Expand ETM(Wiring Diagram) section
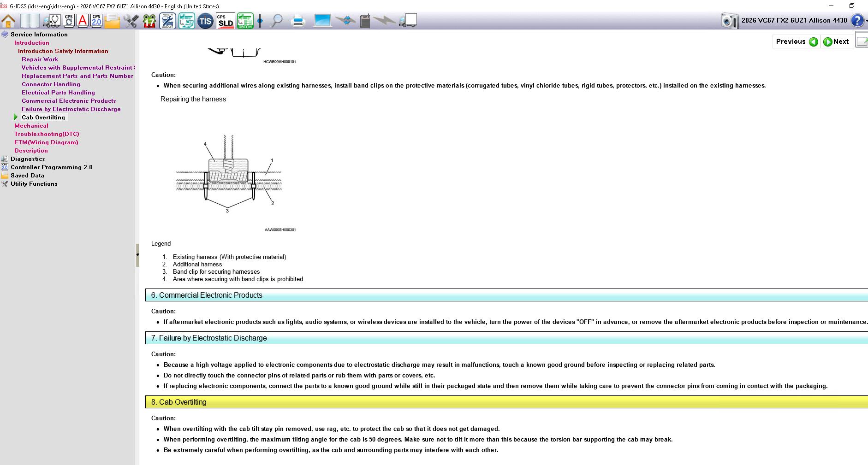868x465 pixels. [x=46, y=142]
